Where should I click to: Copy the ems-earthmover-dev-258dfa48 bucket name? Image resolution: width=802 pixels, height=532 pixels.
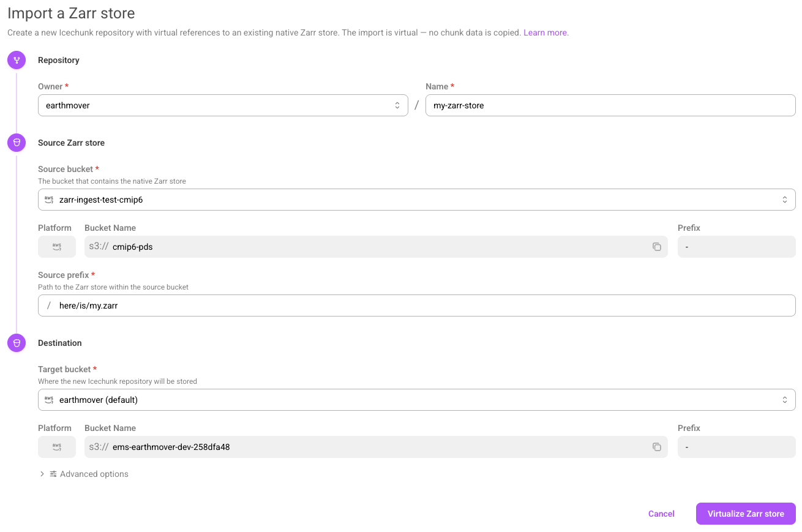(x=657, y=447)
